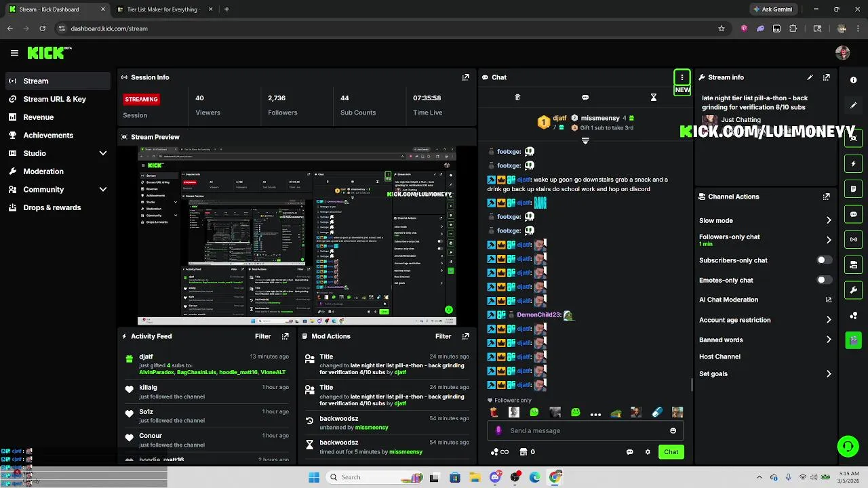Click the shop icon showing 0

527,452
